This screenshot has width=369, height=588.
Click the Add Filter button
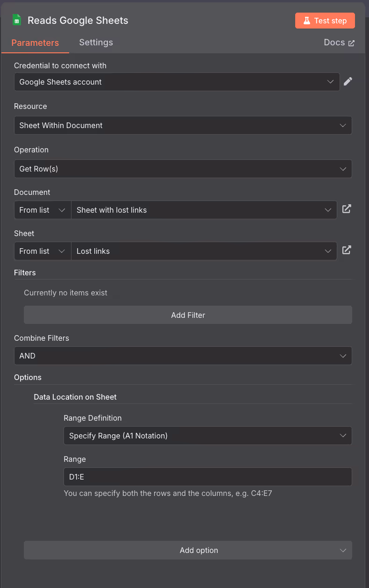[188, 315]
